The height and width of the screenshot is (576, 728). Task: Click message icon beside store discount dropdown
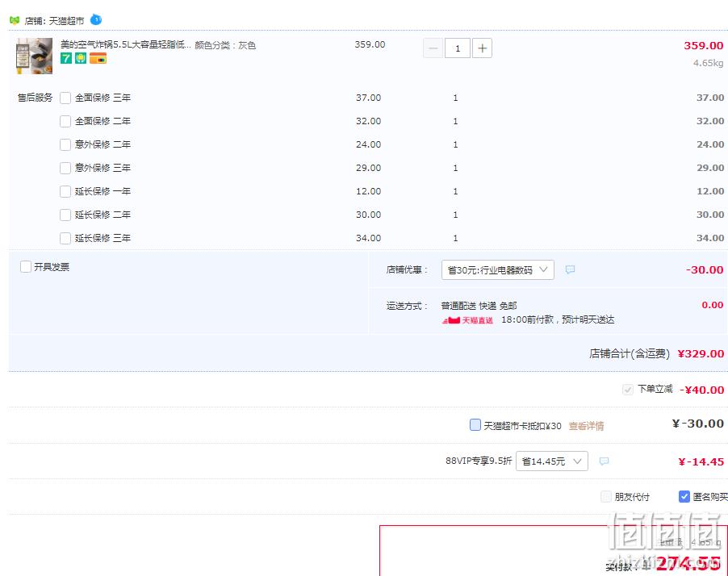click(570, 269)
